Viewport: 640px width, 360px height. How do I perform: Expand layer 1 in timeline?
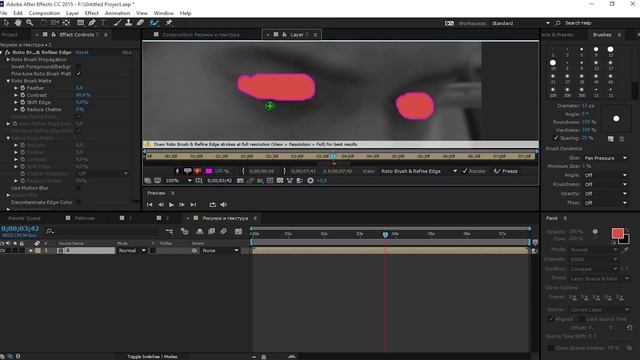31,251
